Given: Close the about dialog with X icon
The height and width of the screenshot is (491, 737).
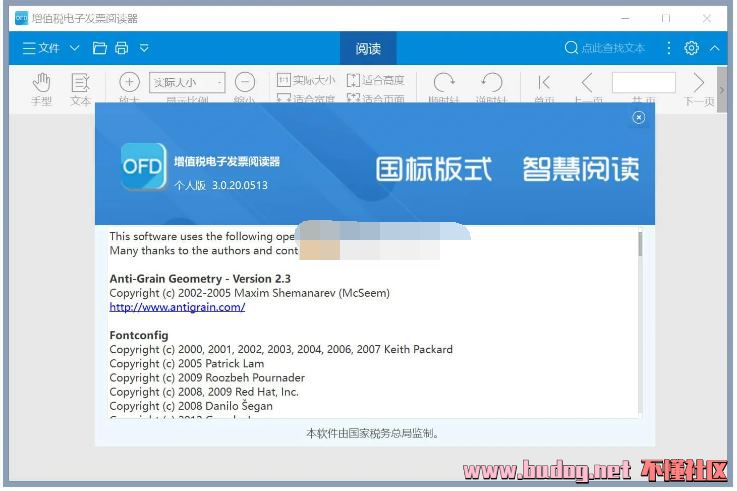Looking at the screenshot, I should click(638, 117).
